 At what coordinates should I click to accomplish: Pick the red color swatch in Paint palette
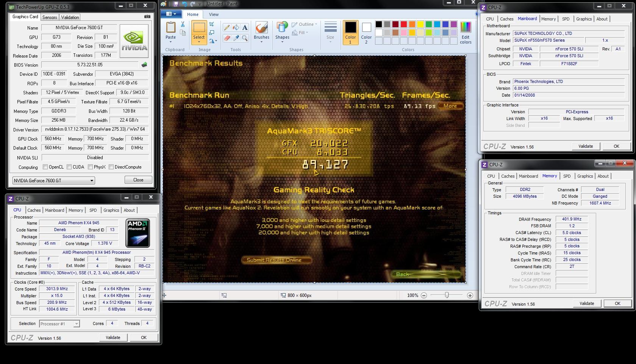(403, 24)
